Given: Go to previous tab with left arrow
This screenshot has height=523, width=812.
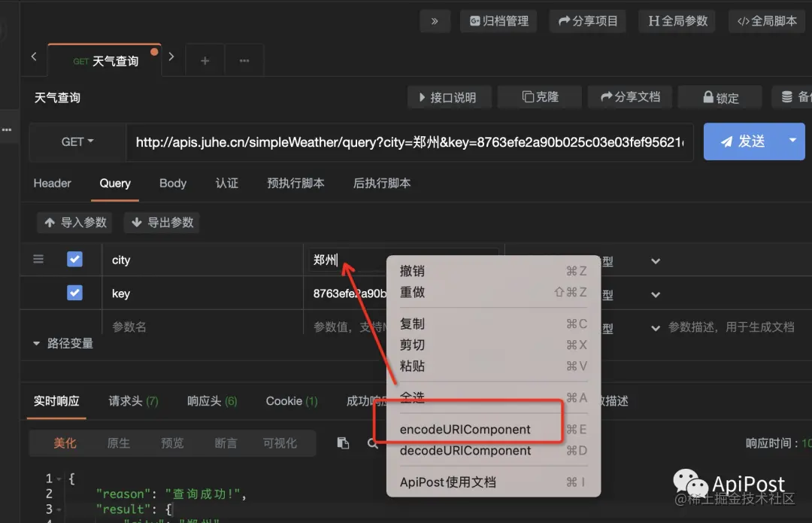Looking at the screenshot, I should tap(34, 56).
